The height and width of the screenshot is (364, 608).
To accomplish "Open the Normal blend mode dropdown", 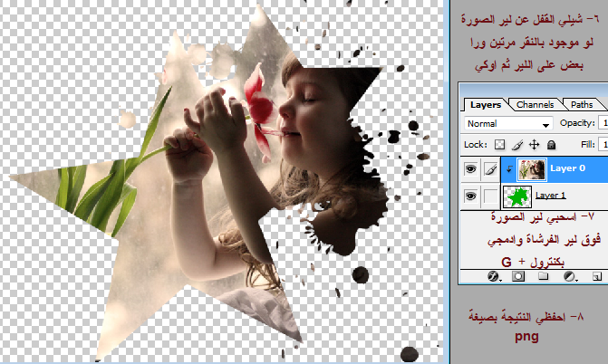I will pyautogui.click(x=507, y=123).
